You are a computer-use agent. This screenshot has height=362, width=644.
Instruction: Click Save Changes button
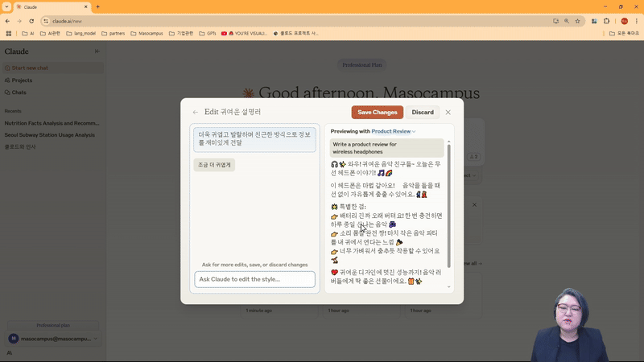coord(377,113)
